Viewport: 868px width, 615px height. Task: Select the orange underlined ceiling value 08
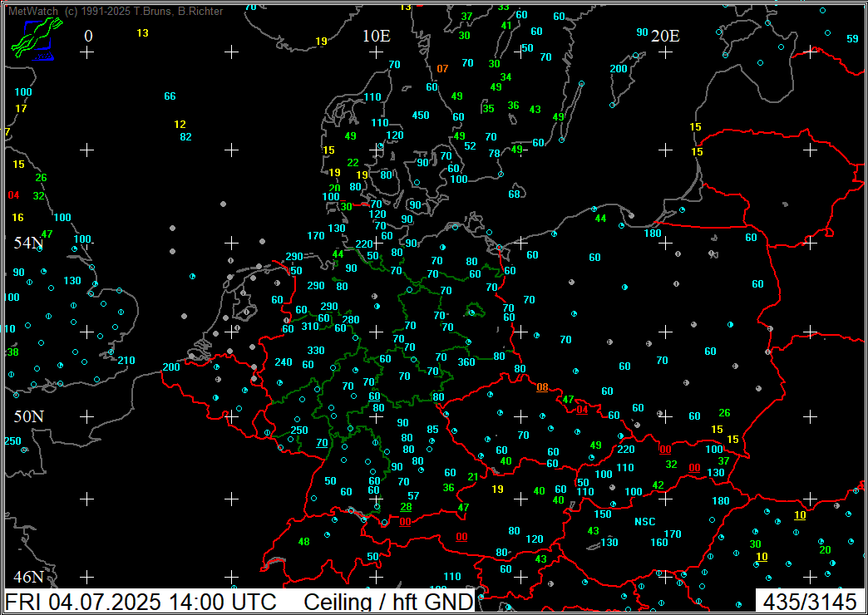[542, 387]
